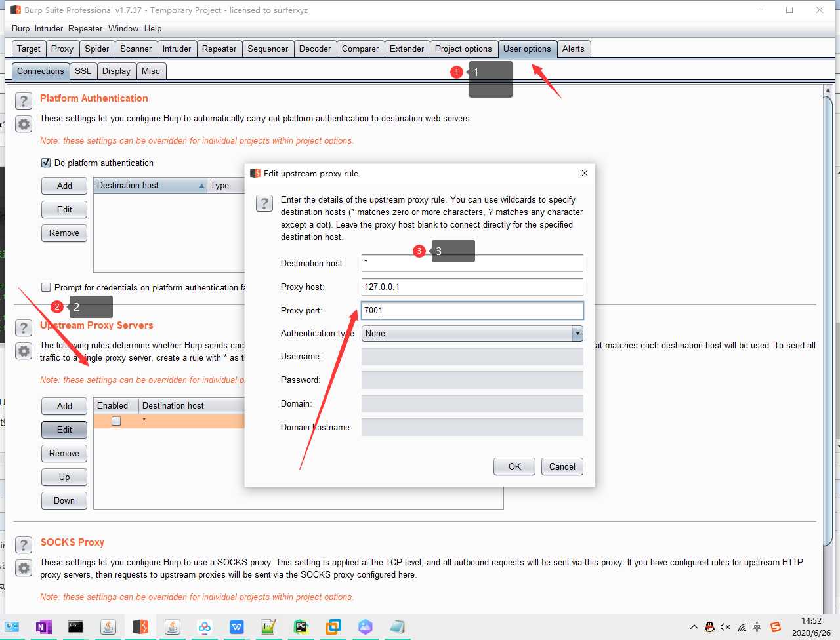840x640 pixels.
Task: Switch to the Extender tab
Action: pos(407,49)
